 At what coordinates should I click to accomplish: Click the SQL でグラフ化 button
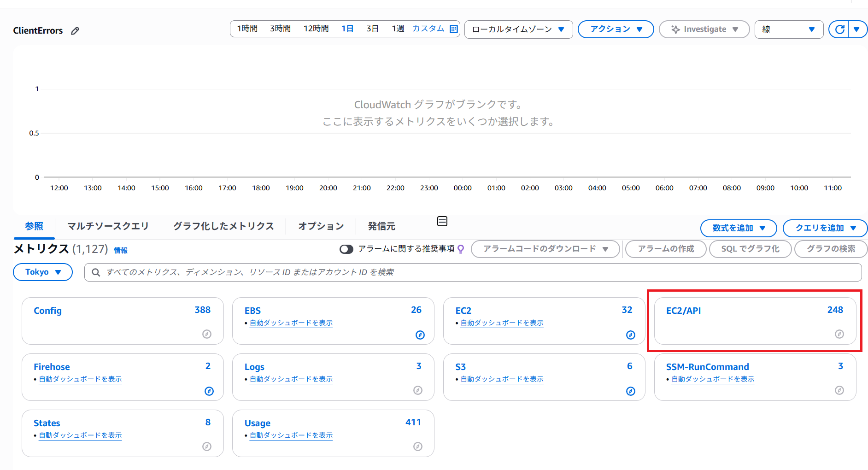(750, 249)
